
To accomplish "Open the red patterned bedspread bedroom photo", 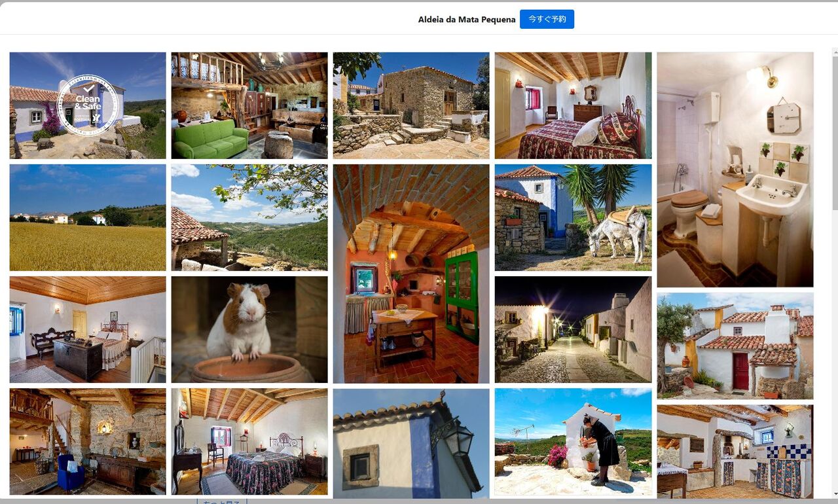I will (574, 105).
